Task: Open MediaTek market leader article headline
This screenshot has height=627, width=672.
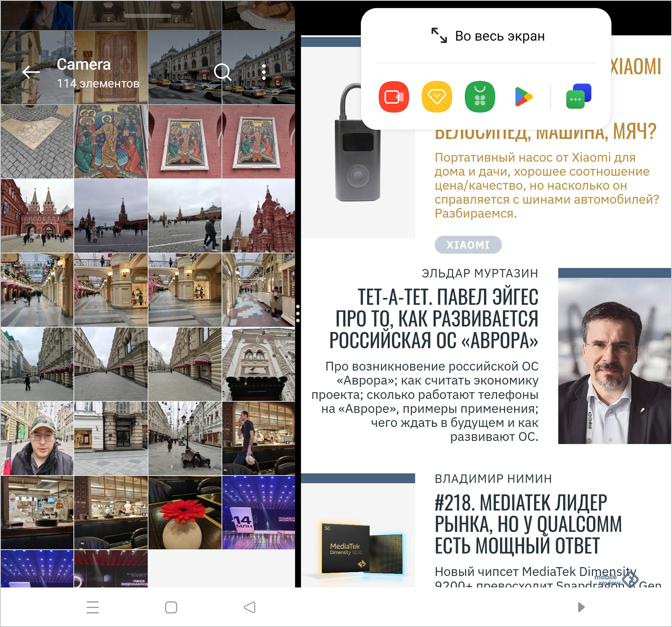Action: (528, 524)
